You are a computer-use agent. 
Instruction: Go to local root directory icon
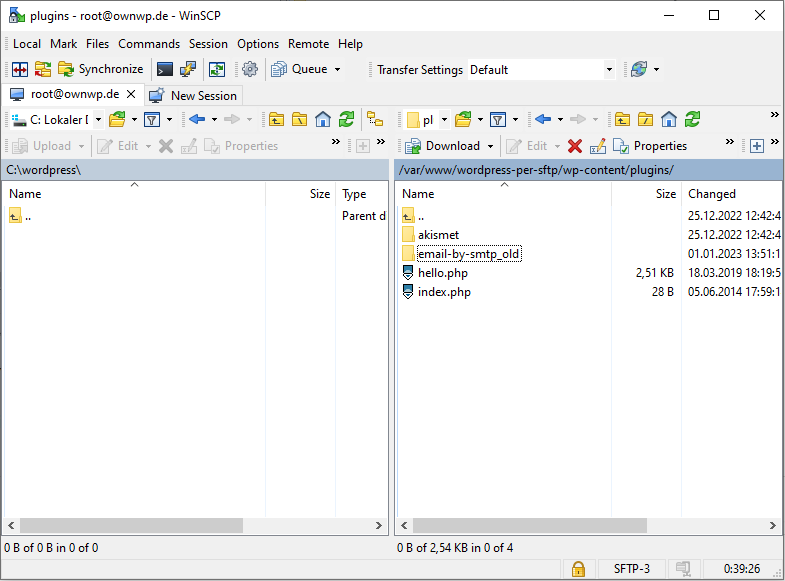click(299, 119)
